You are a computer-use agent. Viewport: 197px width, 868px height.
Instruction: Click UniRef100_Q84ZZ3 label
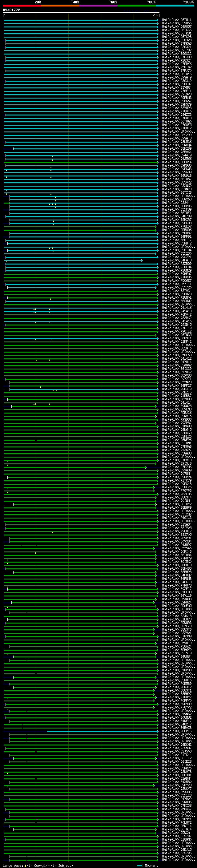pos(176,115)
